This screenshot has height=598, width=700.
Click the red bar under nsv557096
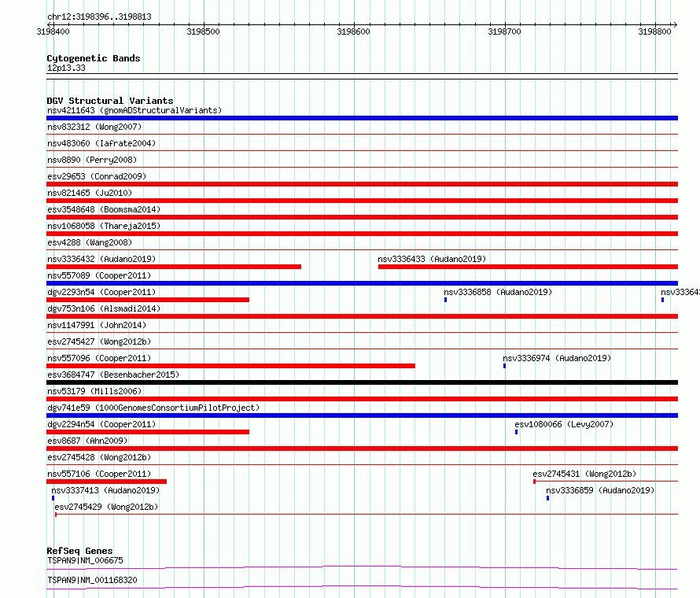click(x=230, y=366)
